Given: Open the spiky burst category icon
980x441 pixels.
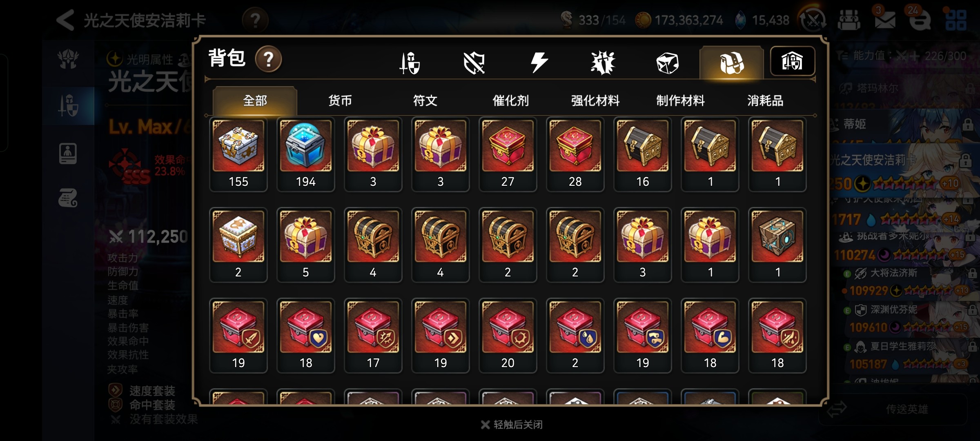Looking at the screenshot, I should pyautogui.click(x=603, y=63).
